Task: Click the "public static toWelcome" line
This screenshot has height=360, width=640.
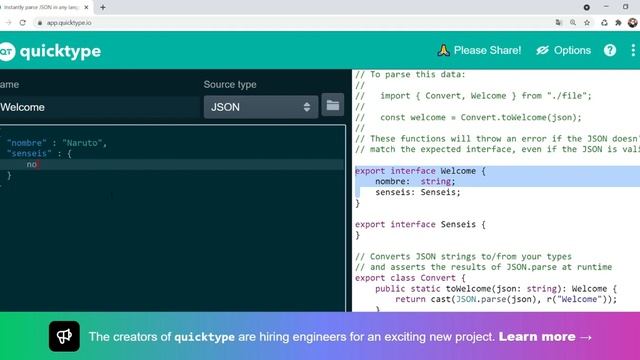Action: coord(496,289)
